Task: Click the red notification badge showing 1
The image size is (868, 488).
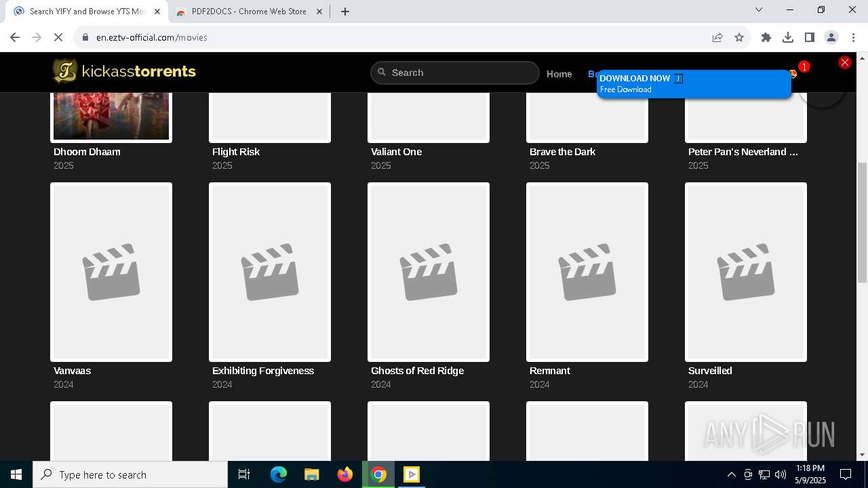Action: (804, 66)
